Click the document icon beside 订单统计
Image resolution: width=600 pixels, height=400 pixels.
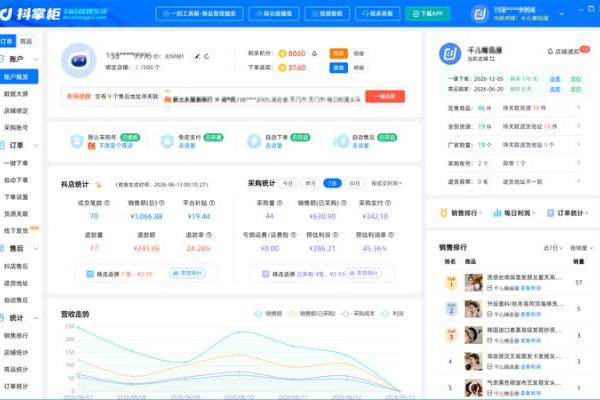pos(551,213)
